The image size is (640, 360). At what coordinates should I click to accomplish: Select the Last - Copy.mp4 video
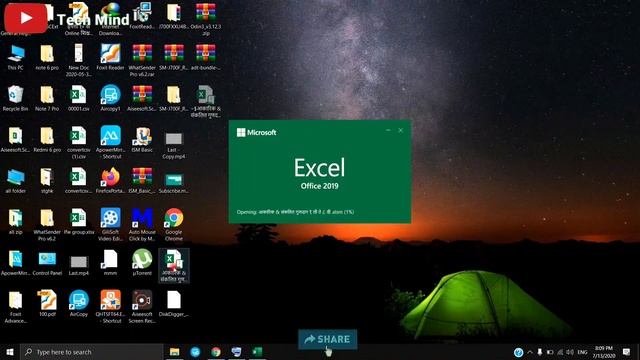(173, 145)
